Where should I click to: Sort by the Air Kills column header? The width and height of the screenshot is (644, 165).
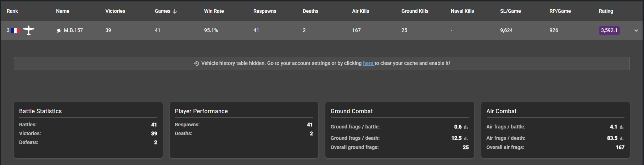point(360,11)
